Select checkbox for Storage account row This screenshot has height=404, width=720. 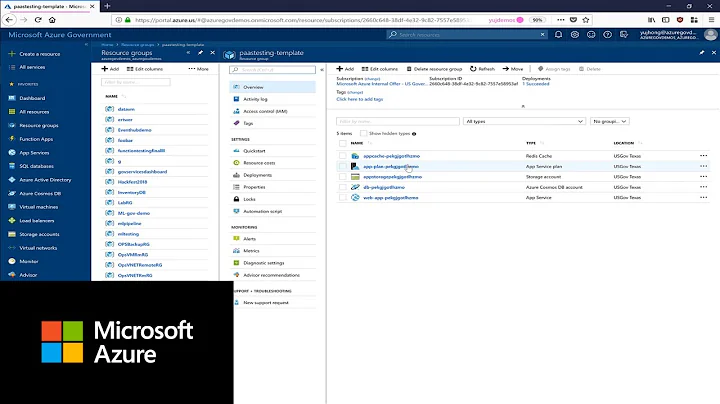pyautogui.click(x=343, y=177)
